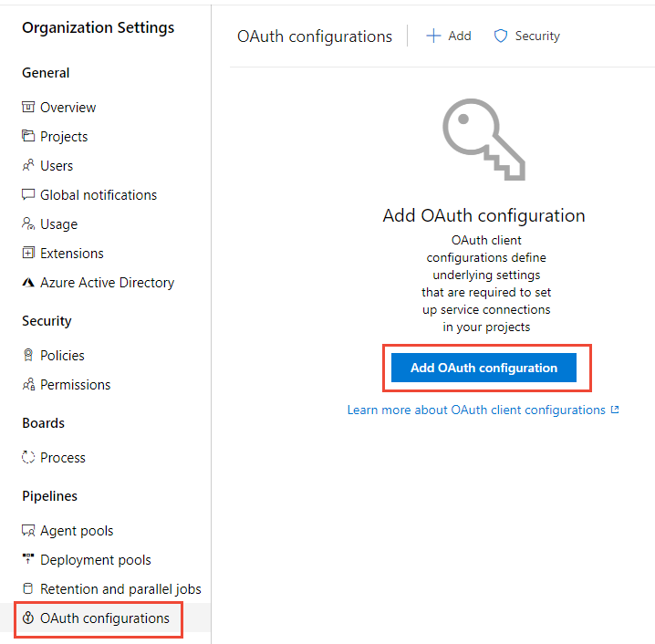
Task: Click the plus icon next to Add
Action: 433,36
